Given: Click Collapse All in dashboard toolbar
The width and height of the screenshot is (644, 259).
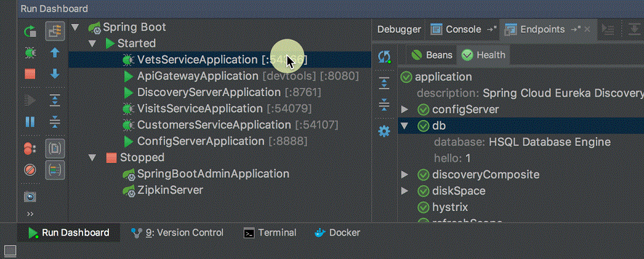Looking at the screenshot, I should [x=55, y=122].
